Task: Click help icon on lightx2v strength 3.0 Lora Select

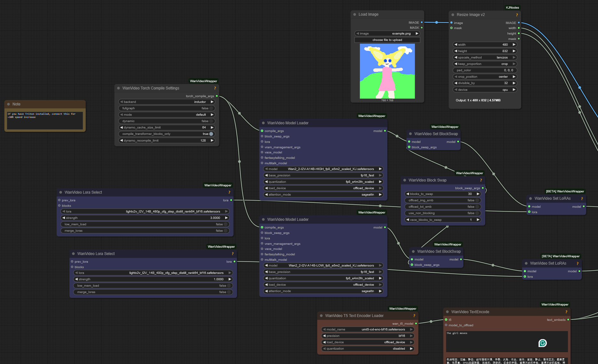Action: pos(229,192)
